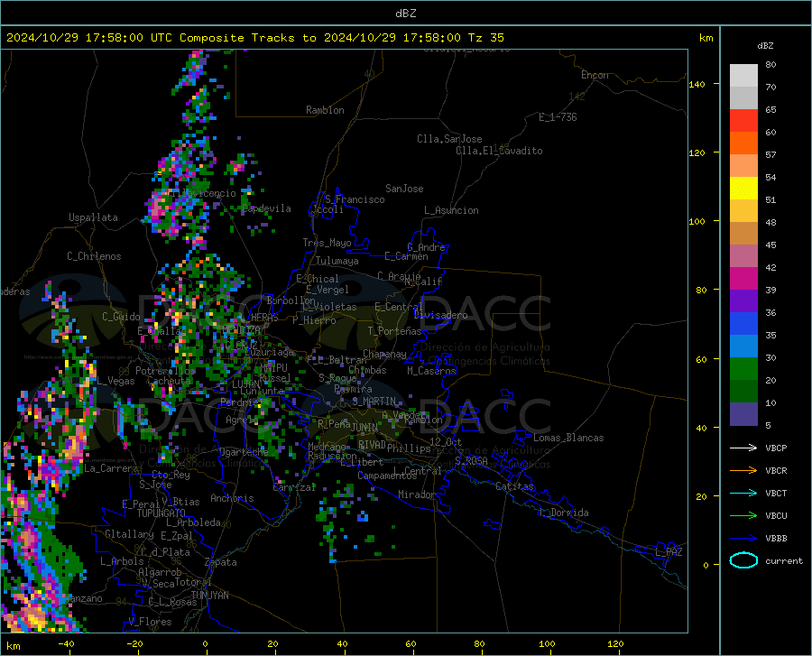The width and height of the screenshot is (812, 656).
Task: Select the red 60–65 dBZ swatch
Action: tap(743, 121)
